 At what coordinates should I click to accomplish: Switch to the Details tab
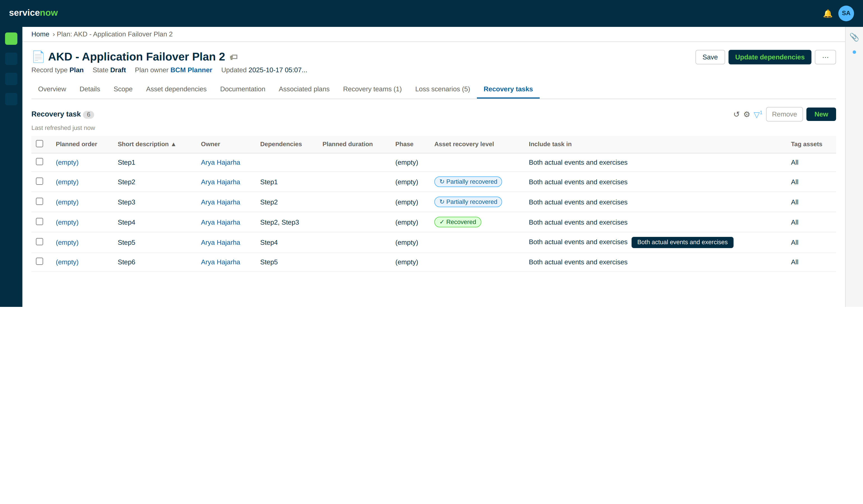point(90,89)
